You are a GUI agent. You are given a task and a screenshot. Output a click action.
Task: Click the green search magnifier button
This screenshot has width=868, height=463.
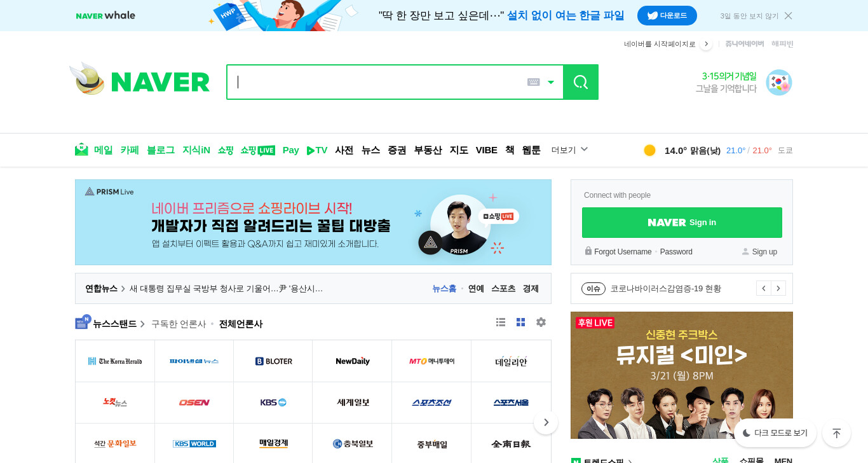(581, 82)
